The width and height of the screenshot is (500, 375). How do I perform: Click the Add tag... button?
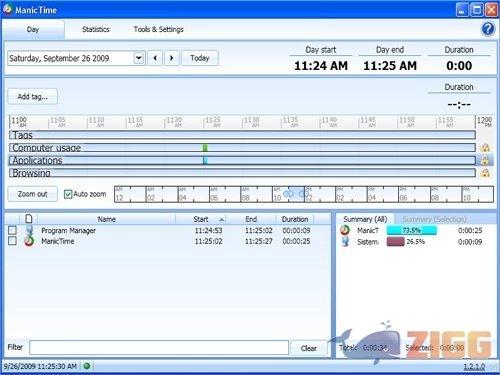click(33, 97)
